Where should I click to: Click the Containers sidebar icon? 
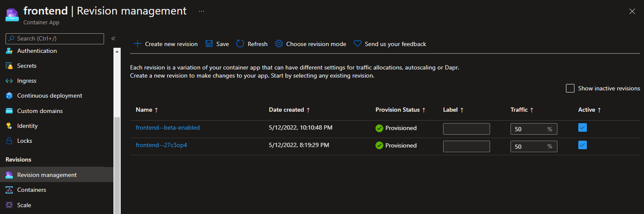pos(9,190)
